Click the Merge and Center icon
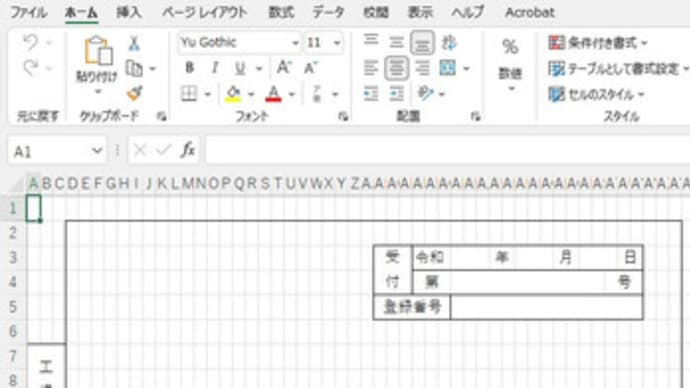 pyautogui.click(x=448, y=68)
